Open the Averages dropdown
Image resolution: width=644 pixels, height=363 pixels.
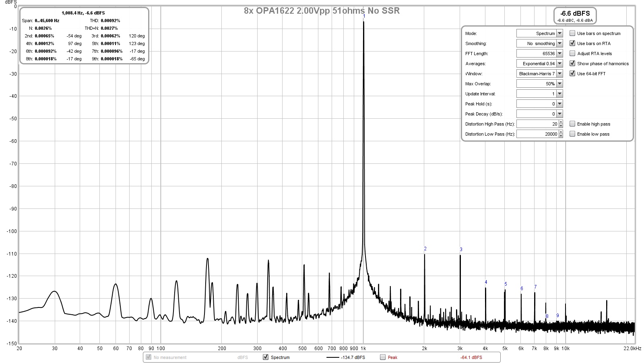point(559,64)
